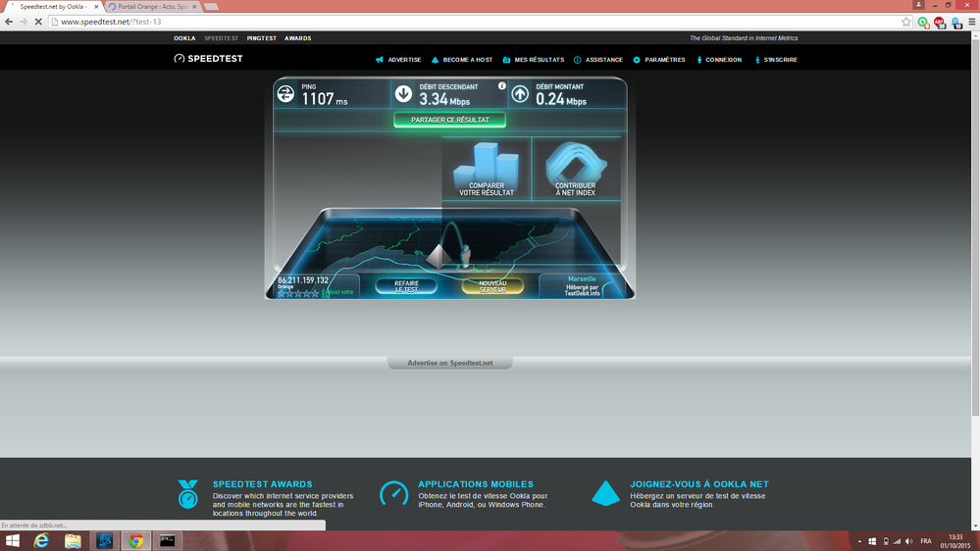Open File Explorer from the taskbar
Image resolution: width=980 pixels, height=551 pixels.
tap(73, 541)
